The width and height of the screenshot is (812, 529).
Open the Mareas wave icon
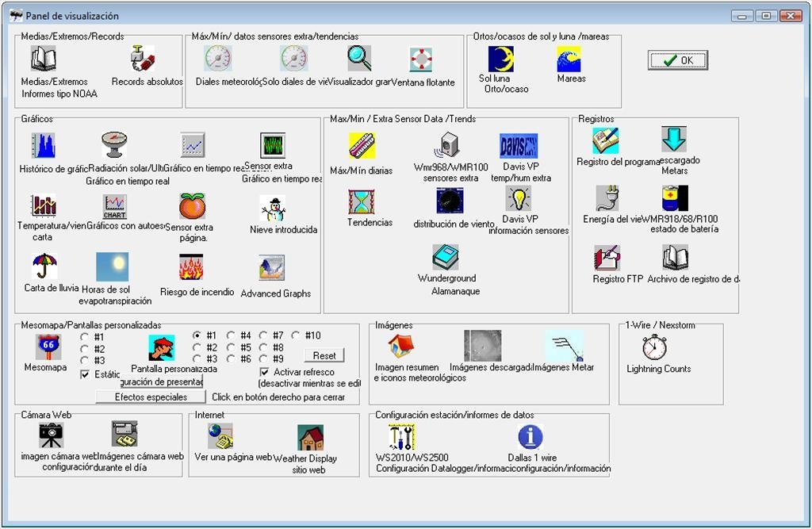point(569,59)
